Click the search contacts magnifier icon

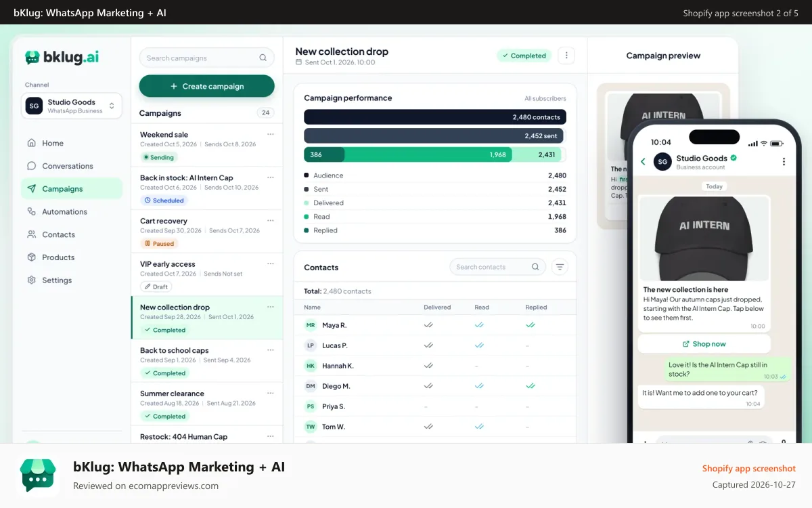[535, 267]
